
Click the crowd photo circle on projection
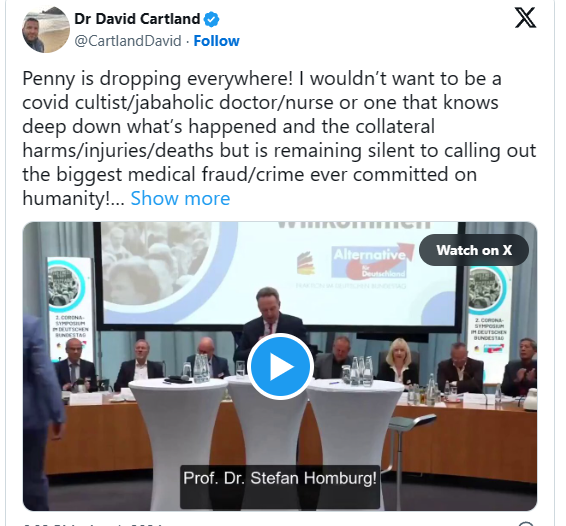point(156,265)
